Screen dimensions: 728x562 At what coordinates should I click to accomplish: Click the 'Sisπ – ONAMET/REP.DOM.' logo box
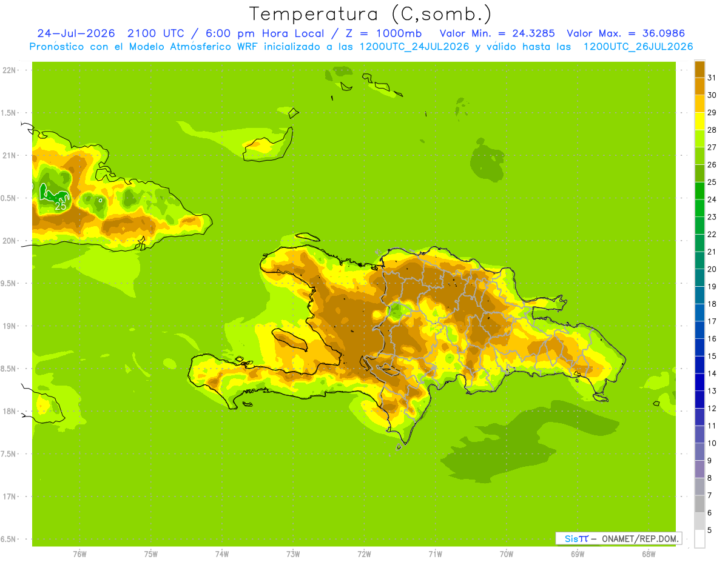[618, 538]
